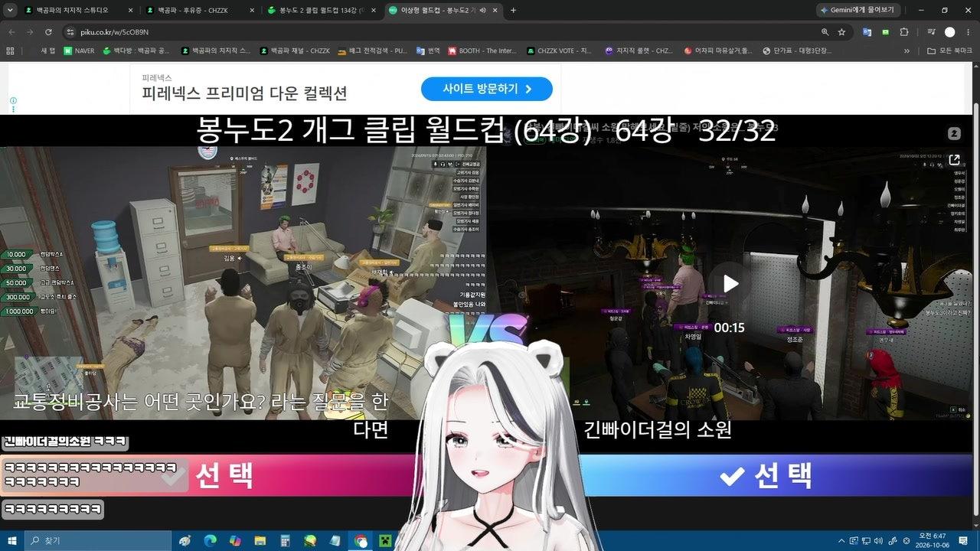Open the Chrome profile avatar

[x=950, y=32]
